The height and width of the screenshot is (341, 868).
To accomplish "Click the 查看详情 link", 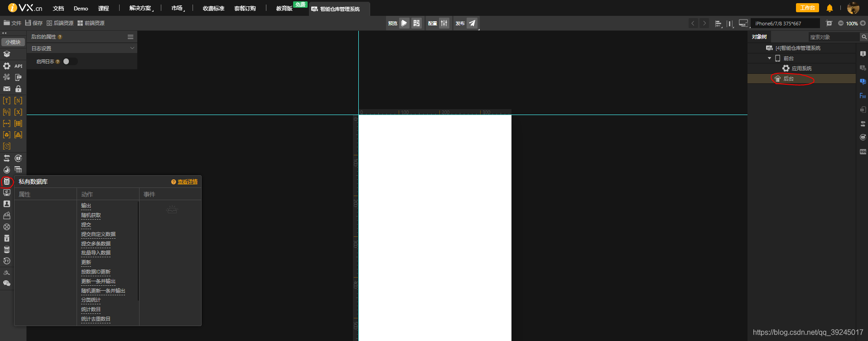I will click(x=188, y=182).
